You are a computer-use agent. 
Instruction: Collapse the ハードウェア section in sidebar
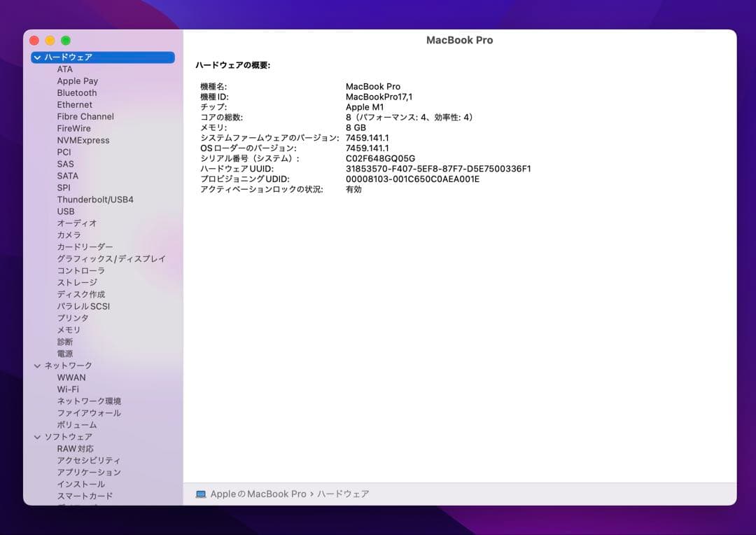pyautogui.click(x=37, y=57)
